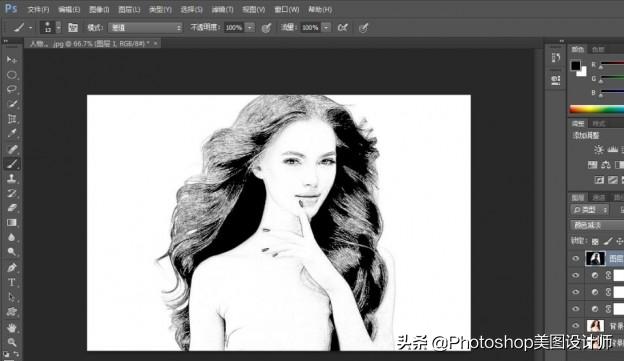
Task: Hide the second adjustment layer
Action: (575, 292)
